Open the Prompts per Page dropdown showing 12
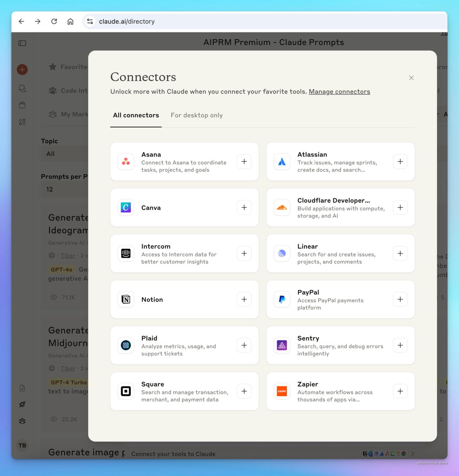The width and height of the screenshot is (459, 476). [65, 189]
